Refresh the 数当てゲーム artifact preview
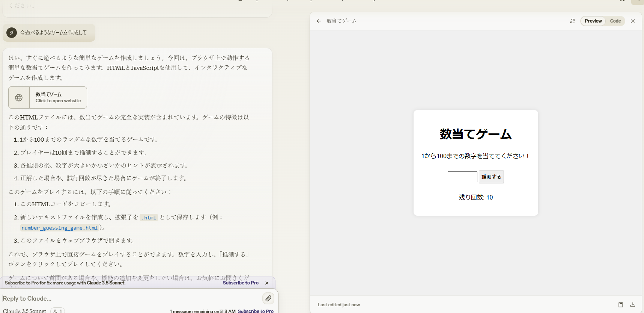Image resolution: width=644 pixels, height=313 pixels. (573, 21)
